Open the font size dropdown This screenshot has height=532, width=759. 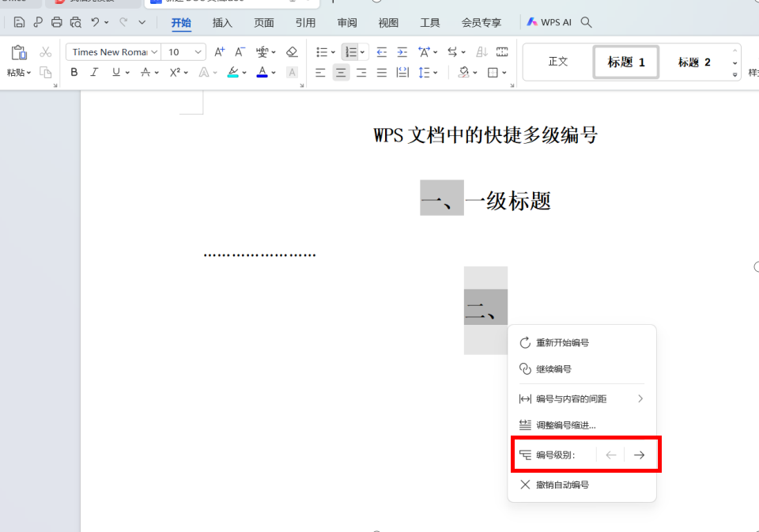(x=198, y=52)
